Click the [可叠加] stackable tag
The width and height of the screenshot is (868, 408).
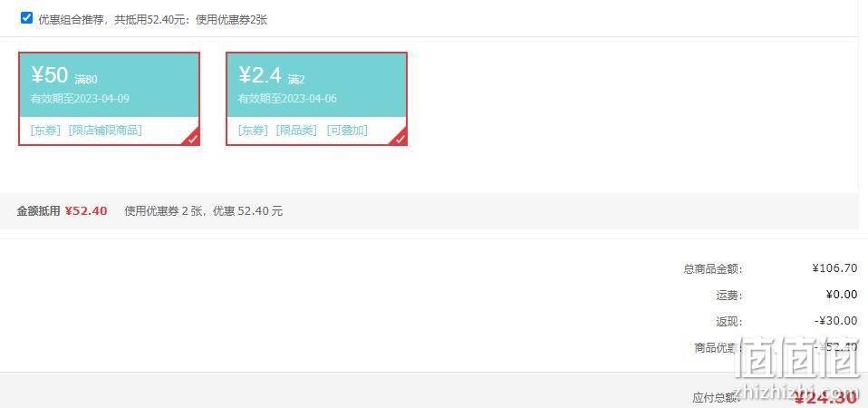tap(347, 130)
